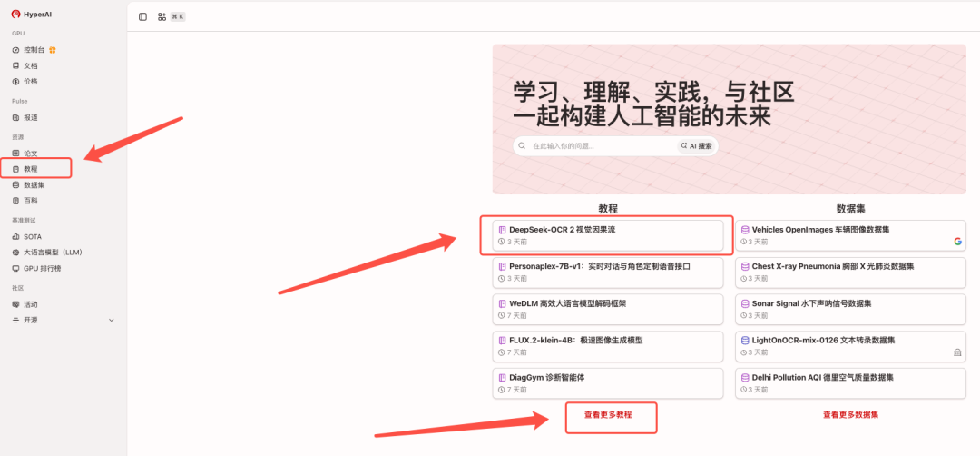Click the 论文 papers icon
The width and height of the screenshot is (980, 456).
(16, 154)
